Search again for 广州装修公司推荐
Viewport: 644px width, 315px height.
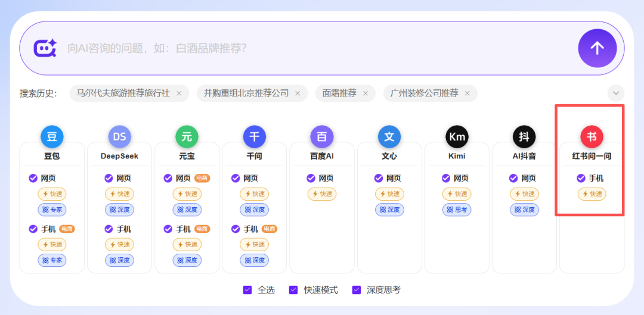[x=425, y=93]
